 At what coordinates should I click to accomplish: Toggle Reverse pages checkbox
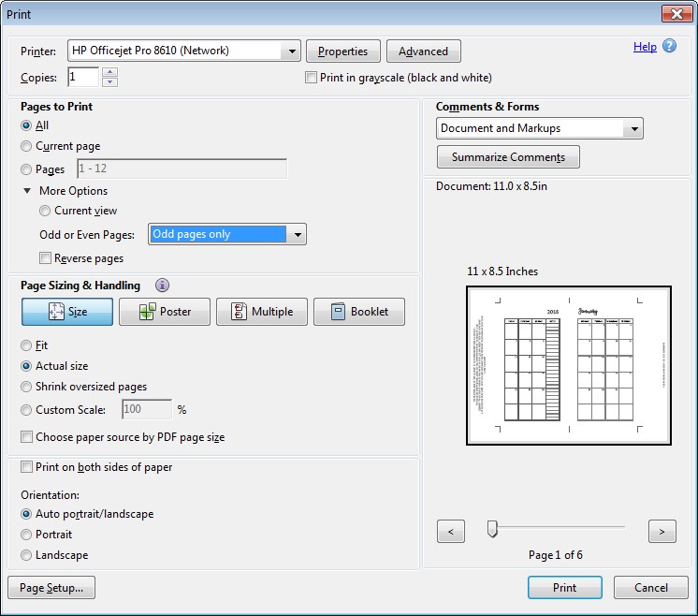tap(45, 258)
